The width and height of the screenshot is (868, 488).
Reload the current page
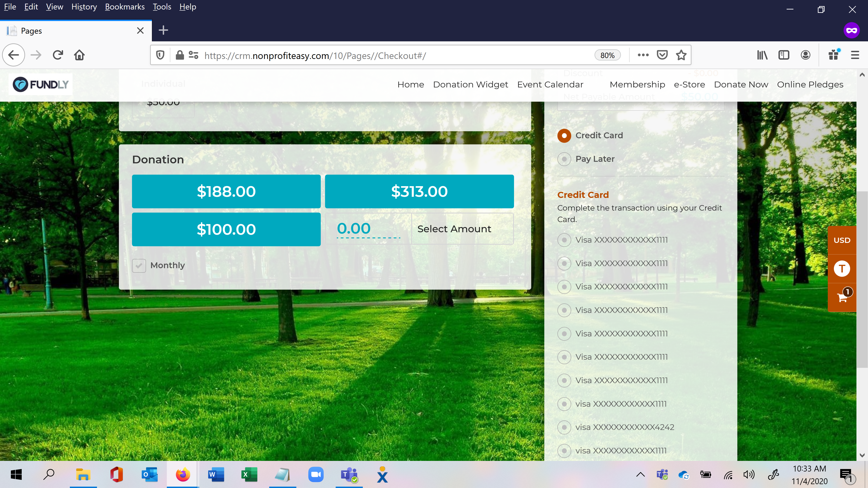click(x=58, y=55)
